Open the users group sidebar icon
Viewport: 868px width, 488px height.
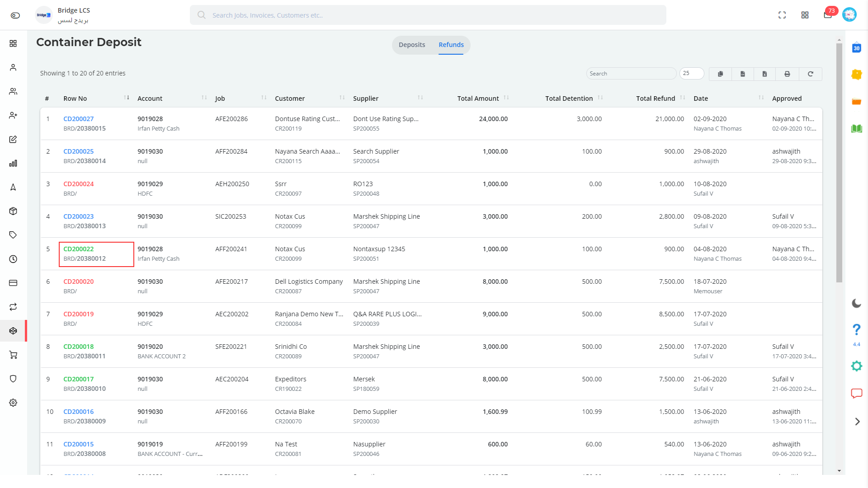pos(13,91)
